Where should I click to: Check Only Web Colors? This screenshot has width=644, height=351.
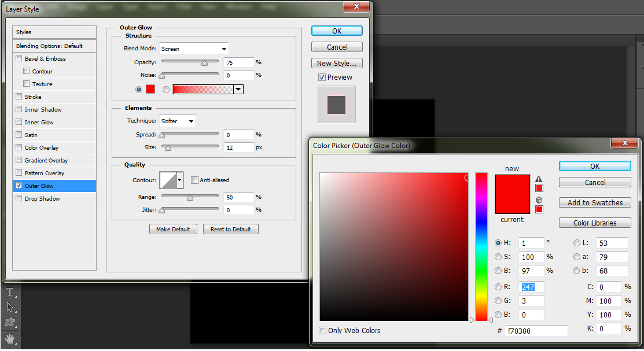point(322,331)
